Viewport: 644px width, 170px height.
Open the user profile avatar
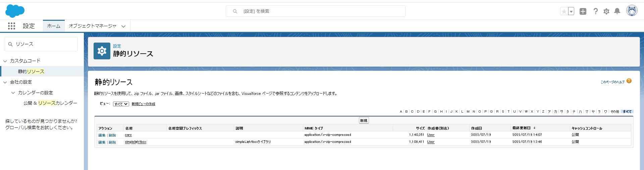tap(632, 11)
